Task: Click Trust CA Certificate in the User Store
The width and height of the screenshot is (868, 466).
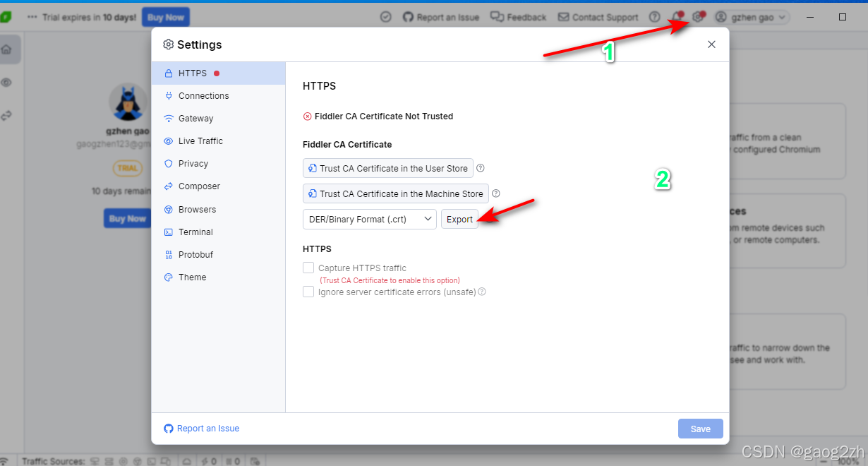Action: (x=388, y=168)
